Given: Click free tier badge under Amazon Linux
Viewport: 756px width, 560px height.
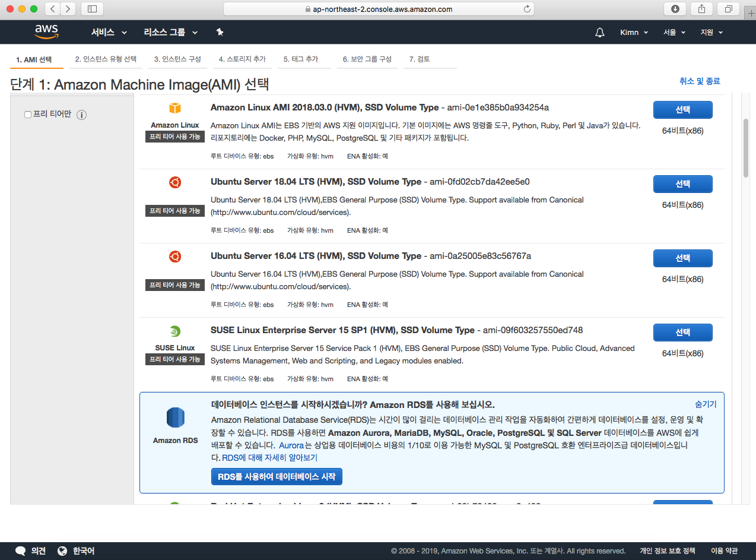Looking at the screenshot, I should [x=175, y=137].
